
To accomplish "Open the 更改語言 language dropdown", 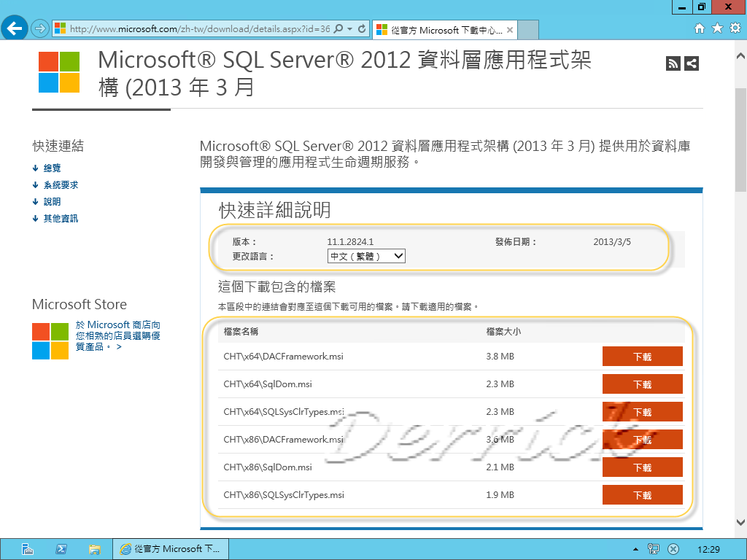I will point(366,256).
